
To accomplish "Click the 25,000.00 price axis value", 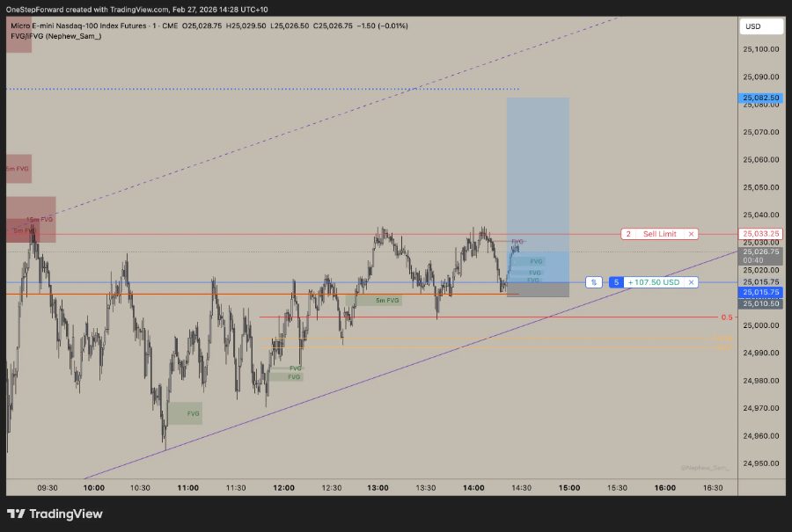I will (x=761, y=325).
